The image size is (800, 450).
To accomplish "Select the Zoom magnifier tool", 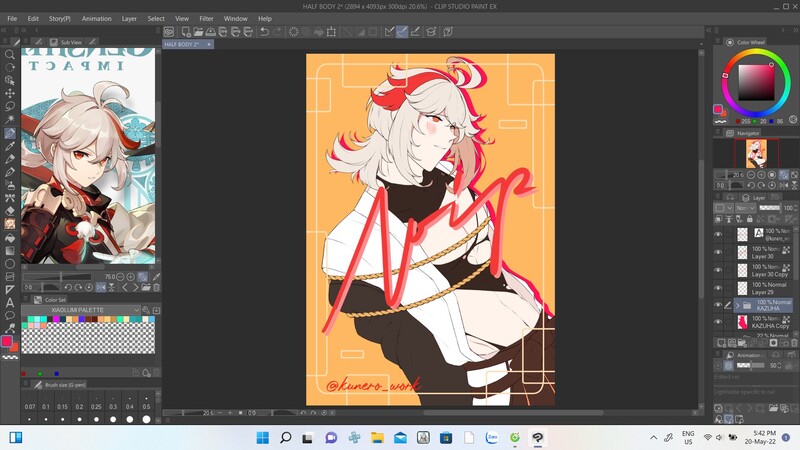I will coord(10,54).
